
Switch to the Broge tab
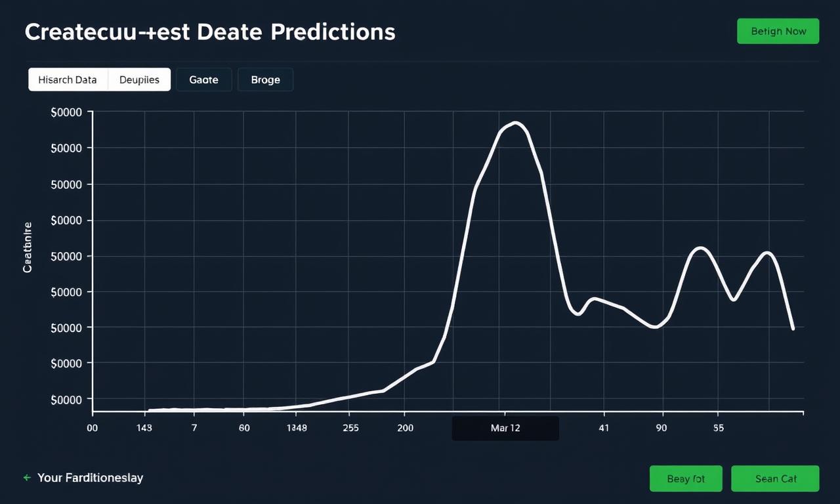[265, 79]
